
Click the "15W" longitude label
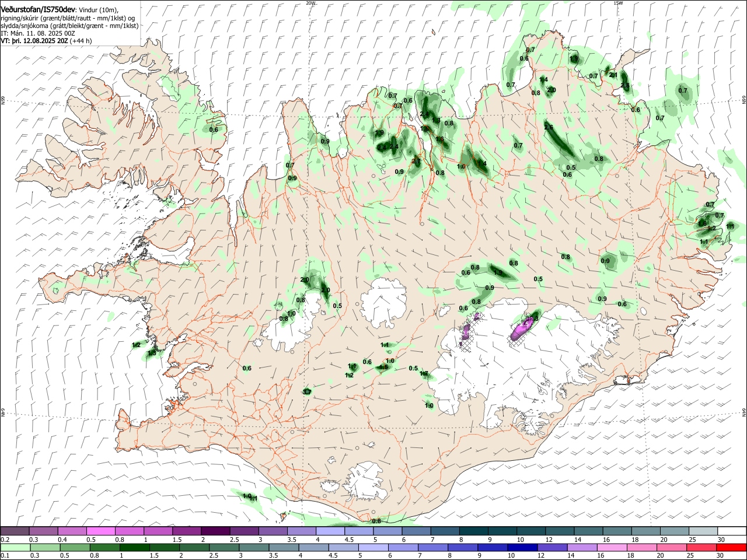618,3
